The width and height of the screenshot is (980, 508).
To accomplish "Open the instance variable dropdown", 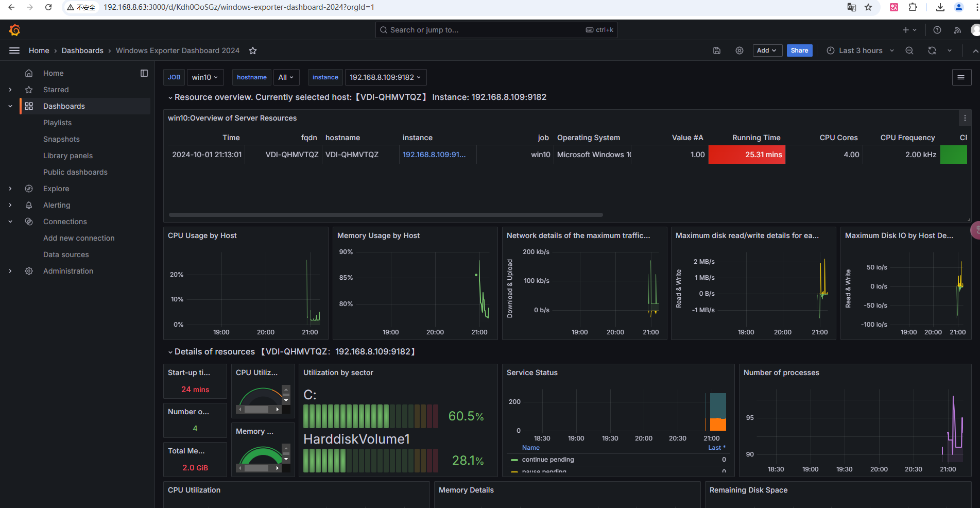I will point(385,77).
